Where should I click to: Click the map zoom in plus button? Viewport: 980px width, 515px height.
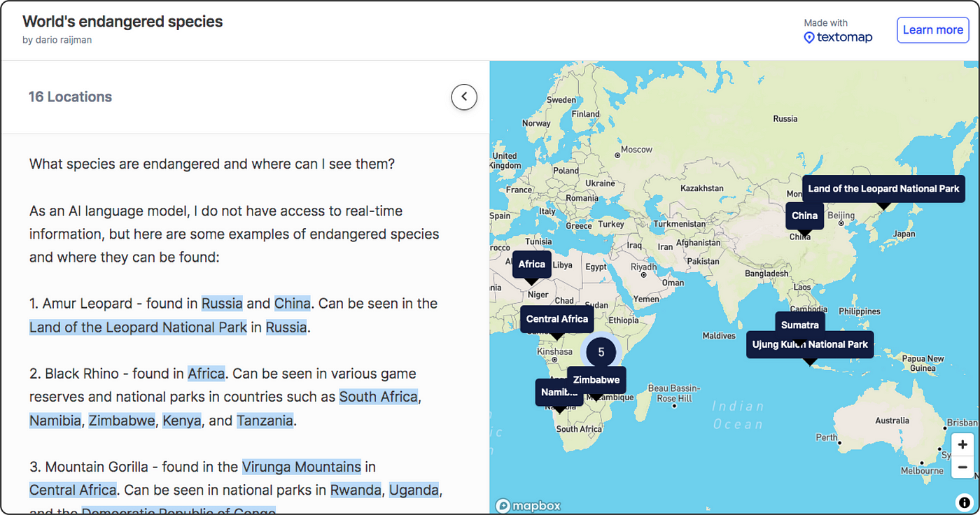(x=962, y=444)
